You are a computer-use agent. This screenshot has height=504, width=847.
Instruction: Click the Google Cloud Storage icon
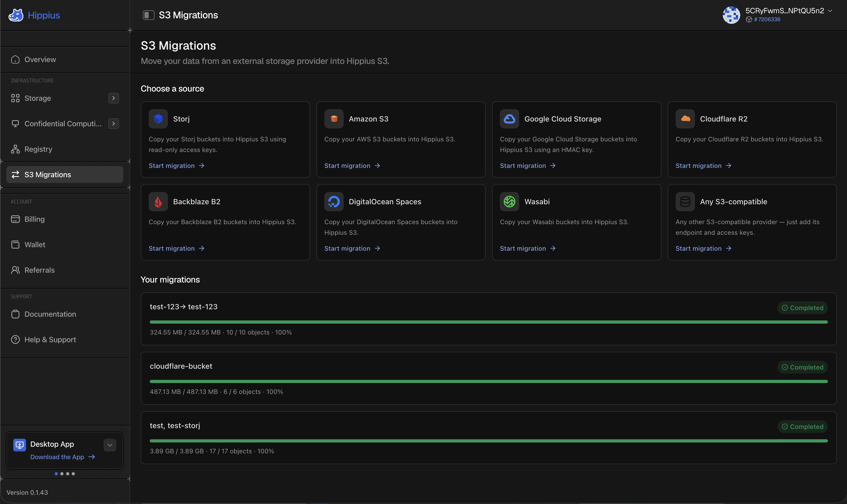[510, 119]
